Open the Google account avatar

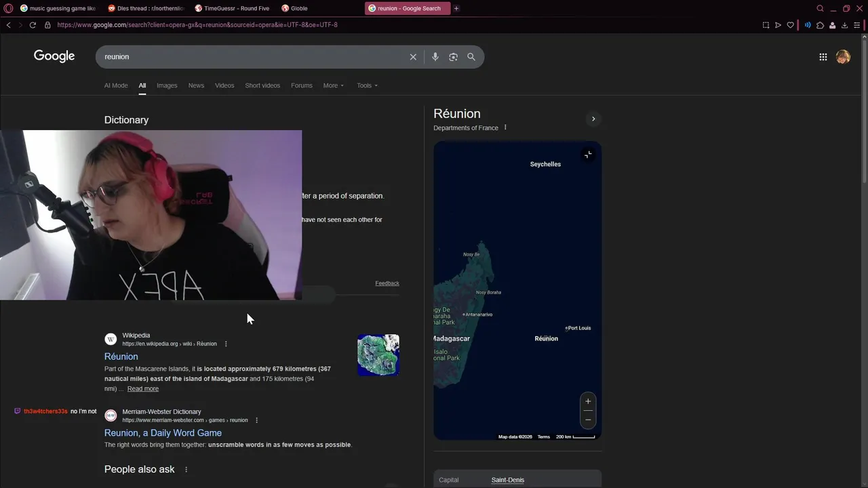(x=843, y=57)
